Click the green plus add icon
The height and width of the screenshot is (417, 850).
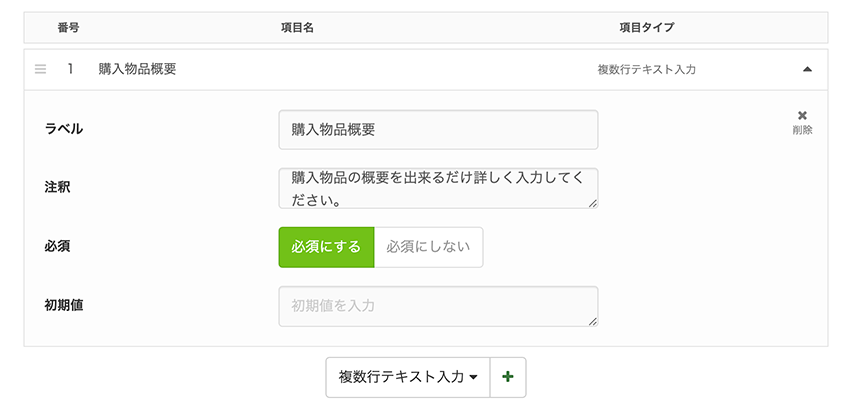pos(508,377)
